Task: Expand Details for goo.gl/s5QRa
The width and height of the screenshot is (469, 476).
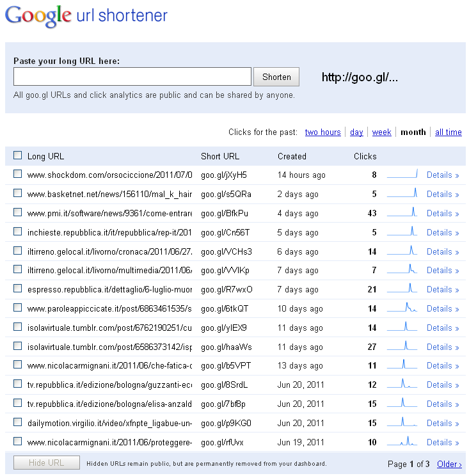Action: tap(443, 194)
